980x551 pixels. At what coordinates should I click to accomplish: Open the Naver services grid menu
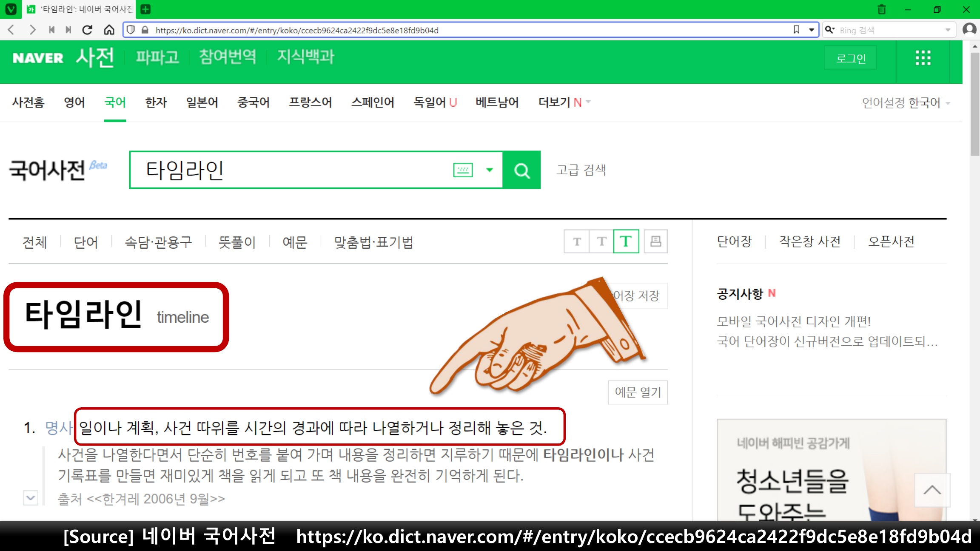tap(923, 58)
